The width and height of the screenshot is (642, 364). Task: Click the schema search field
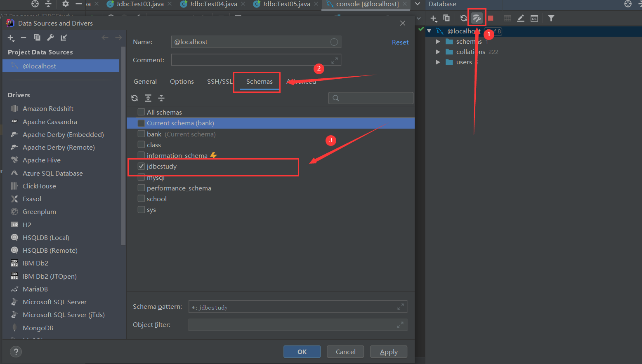(371, 98)
